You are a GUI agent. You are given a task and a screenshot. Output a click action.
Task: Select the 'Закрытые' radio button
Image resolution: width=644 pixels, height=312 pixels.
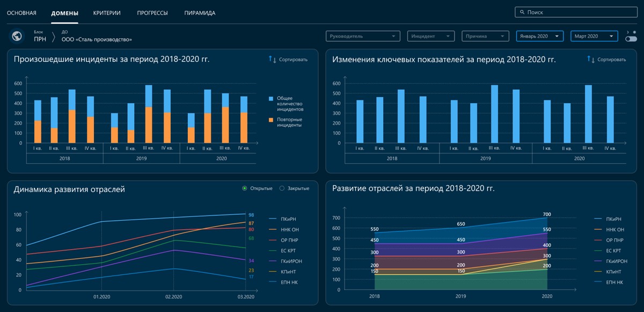(282, 188)
